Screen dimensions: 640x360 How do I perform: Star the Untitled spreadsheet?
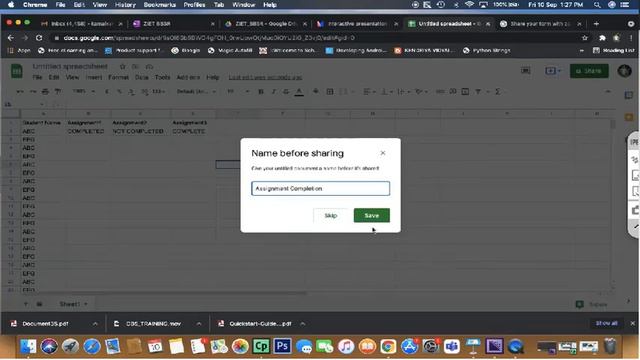pyautogui.click(x=122, y=66)
